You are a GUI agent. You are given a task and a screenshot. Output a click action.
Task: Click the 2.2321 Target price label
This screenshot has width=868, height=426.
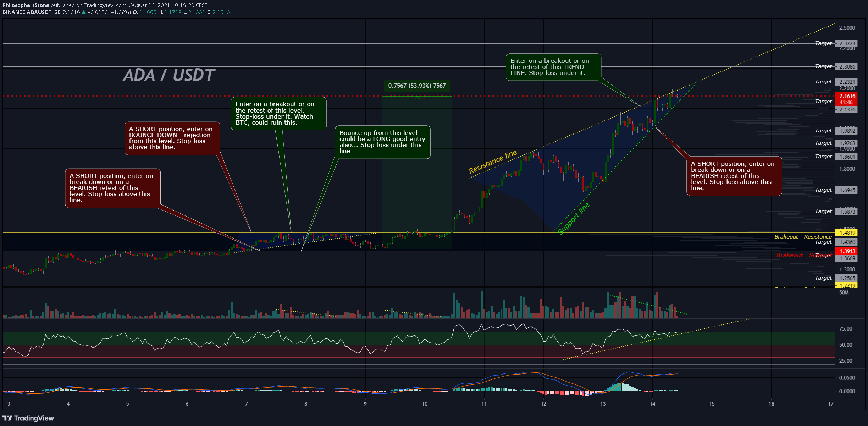(x=846, y=82)
